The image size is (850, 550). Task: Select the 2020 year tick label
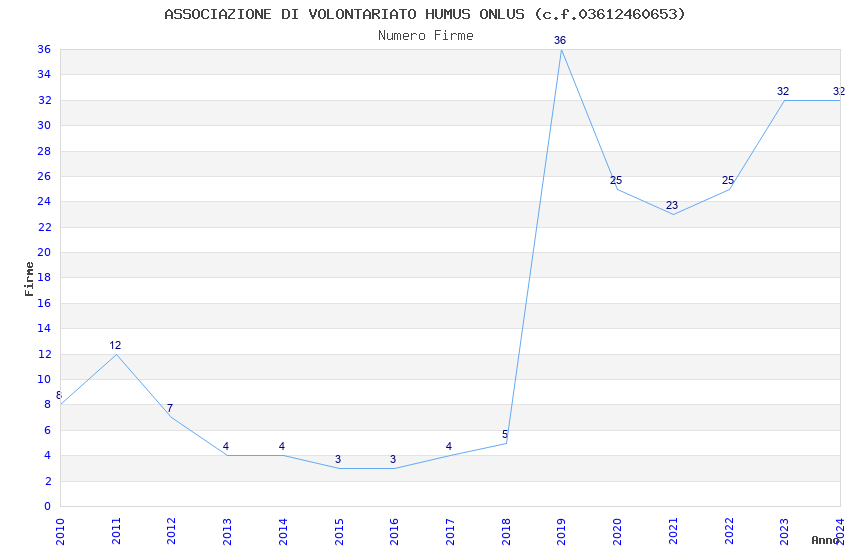tap(617, 532)
